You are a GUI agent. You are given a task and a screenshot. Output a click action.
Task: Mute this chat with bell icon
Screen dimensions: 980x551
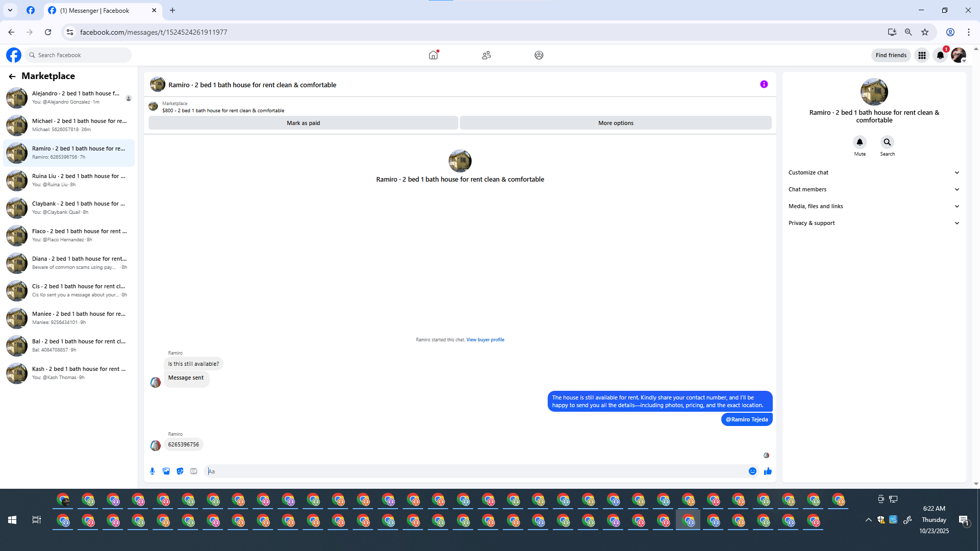(x=860, y=142)
